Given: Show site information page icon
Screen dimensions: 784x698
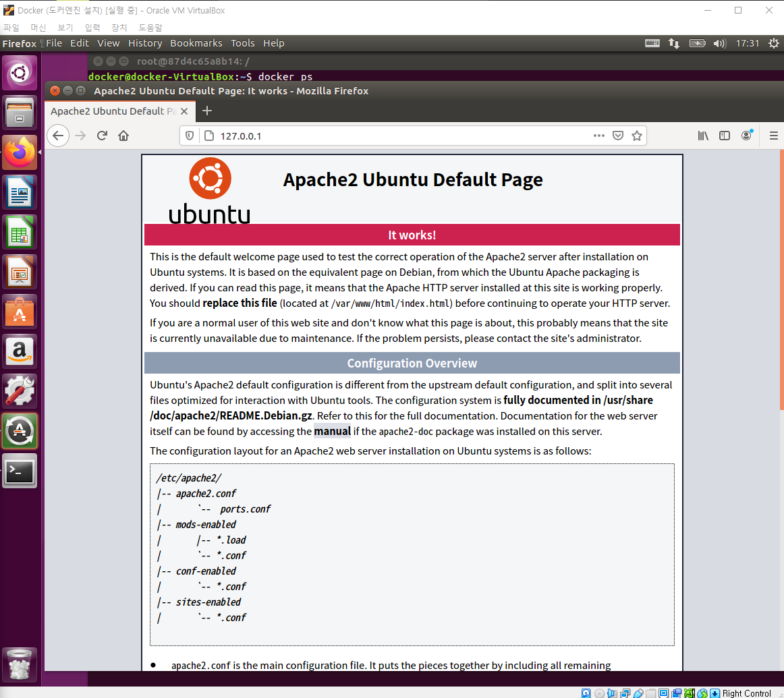Looking at the screenshot, I should (209, 136).
